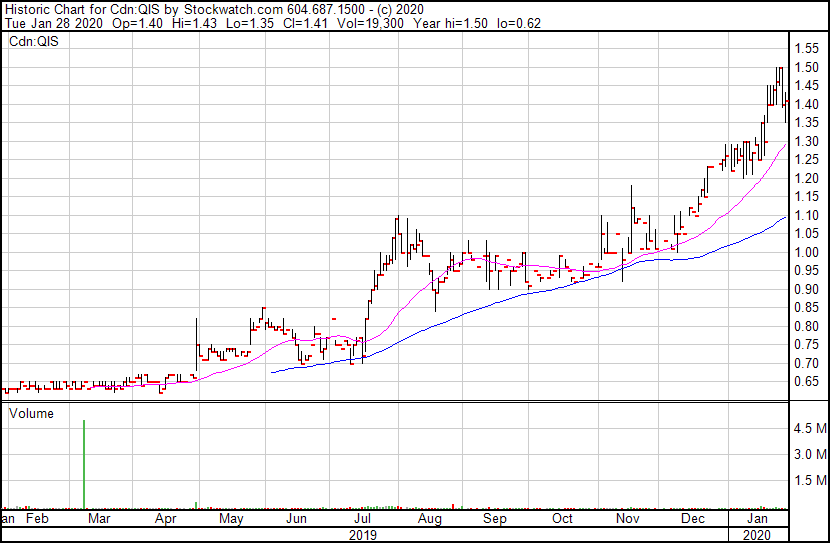Click the '4.5 M' volume axis label

coord(810,428)
